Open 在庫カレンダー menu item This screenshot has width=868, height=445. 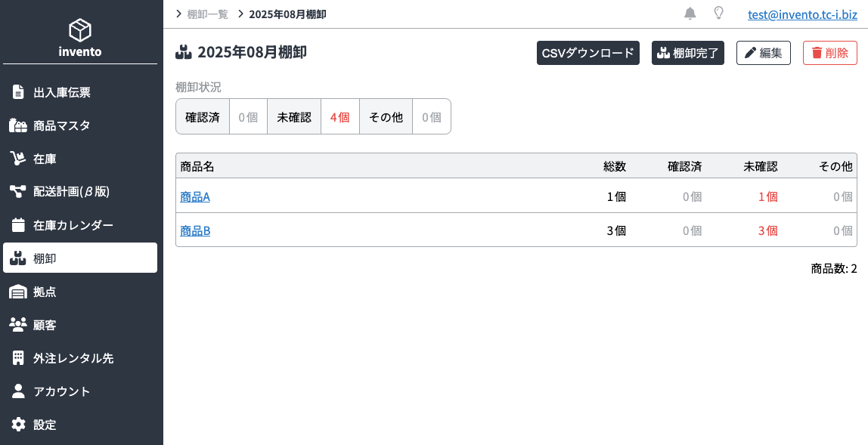pyautogui.click(x=80, y=225)
